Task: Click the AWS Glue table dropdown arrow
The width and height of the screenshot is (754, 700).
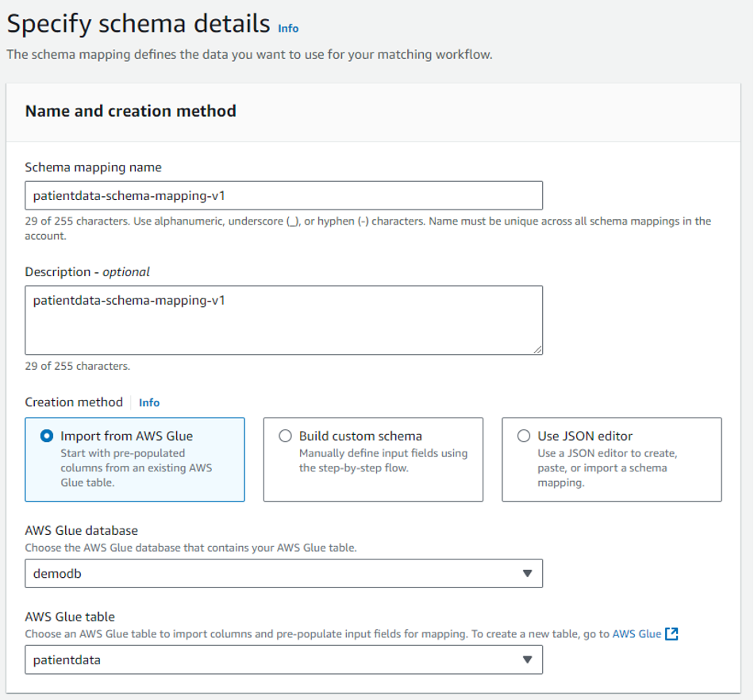Action: tap(527, 660)
